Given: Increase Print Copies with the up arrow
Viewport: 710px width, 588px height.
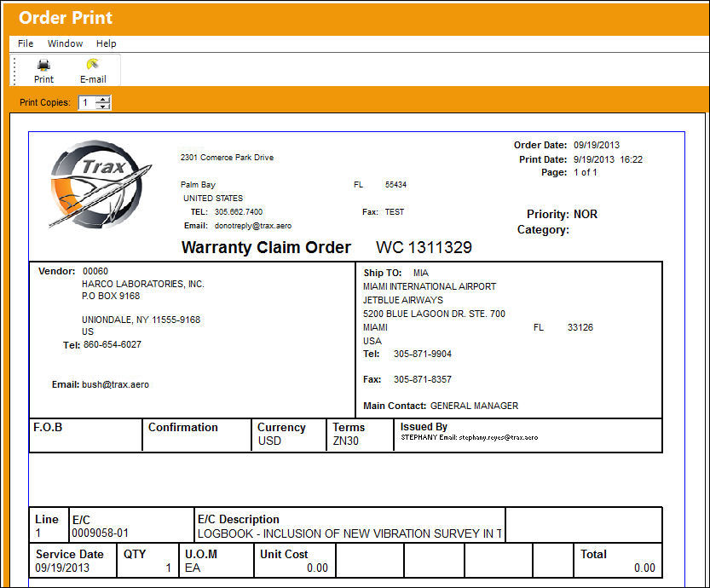Looking at the screenshot, I should (x=103, y=99).
